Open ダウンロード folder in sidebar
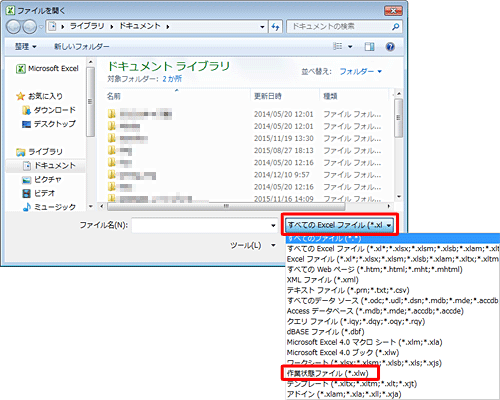This screenshot has height=400, width=500. (49, 110)
